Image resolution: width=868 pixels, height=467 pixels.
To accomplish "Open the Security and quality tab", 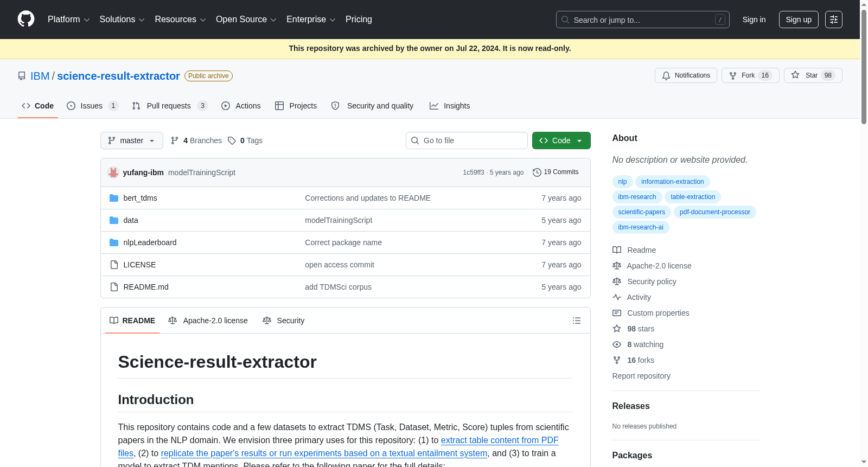I will click(x=372, y=106).
